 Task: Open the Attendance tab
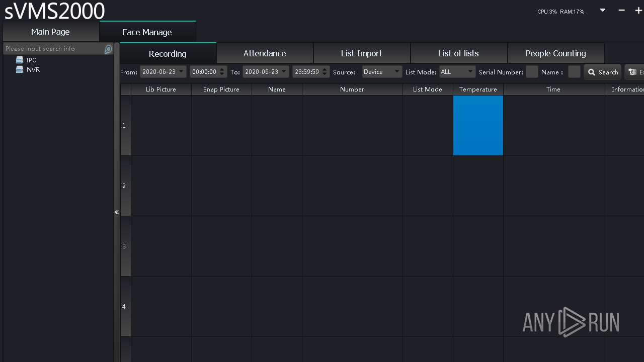pos(265,53)
